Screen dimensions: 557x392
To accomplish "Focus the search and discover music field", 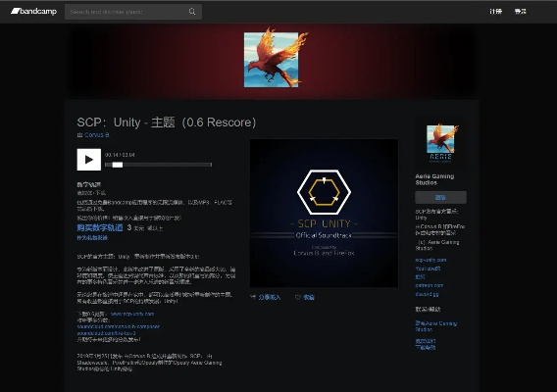I will coord(133,12).
